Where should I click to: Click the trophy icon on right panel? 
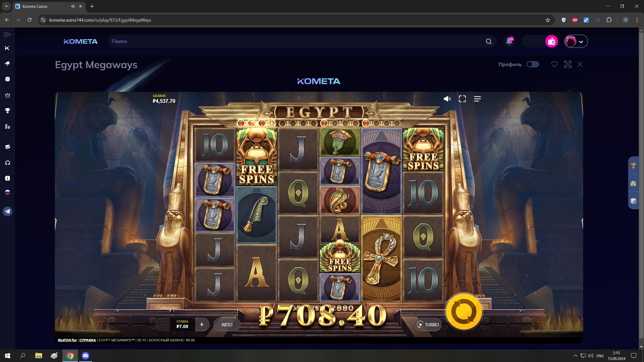[633, 165]
